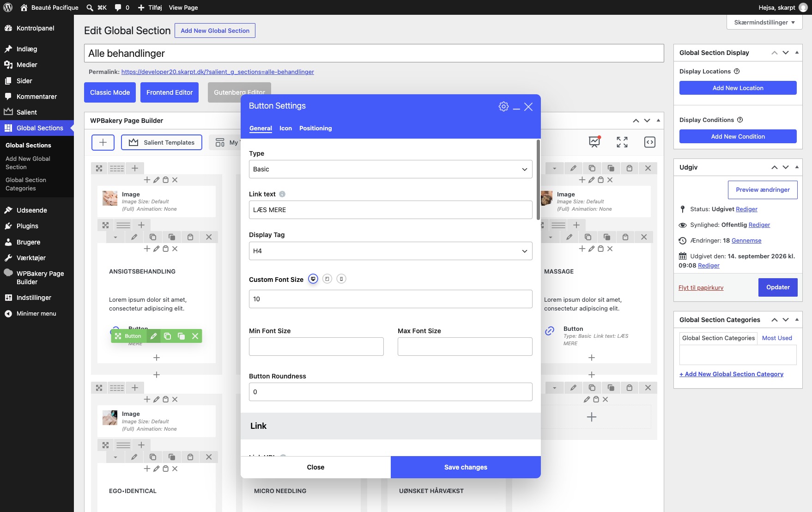Click the add element plus icon
The height and width of the screenshot is (512, 812).
pyautogui.click(x=103, y=142)
